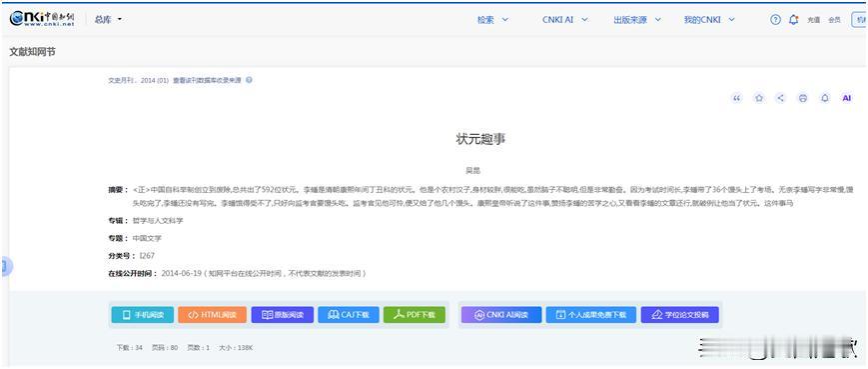This screenshot has width=868, height=369.
Task: Click the info icon after 收录来源
Action: (249, 80)
